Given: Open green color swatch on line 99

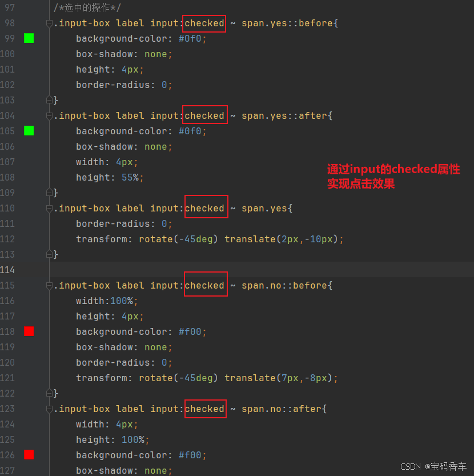Looking at the screenshot, I should point(29,38).
